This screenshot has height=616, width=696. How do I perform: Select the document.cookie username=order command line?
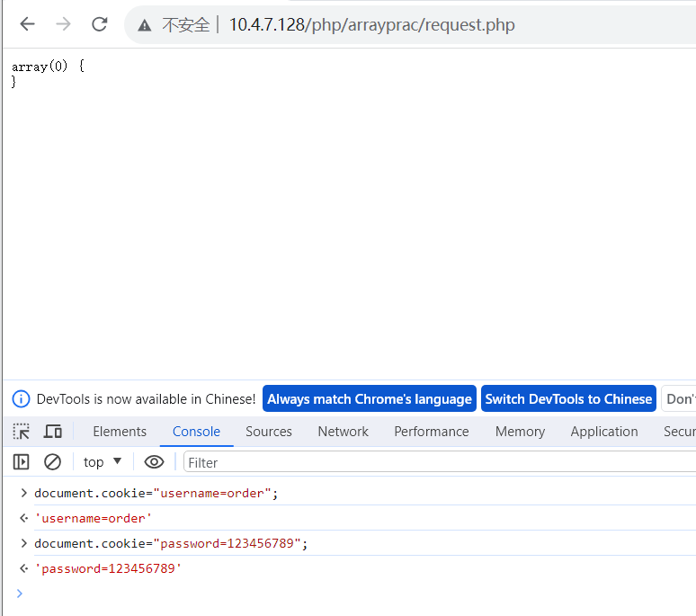[x=156, y=493]
